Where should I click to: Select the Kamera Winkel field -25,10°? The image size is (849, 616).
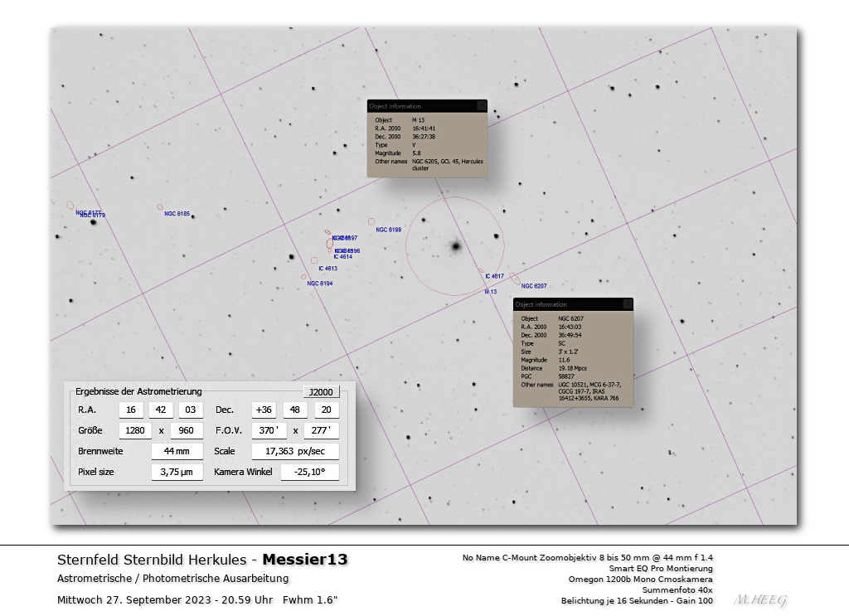[309, 473]
